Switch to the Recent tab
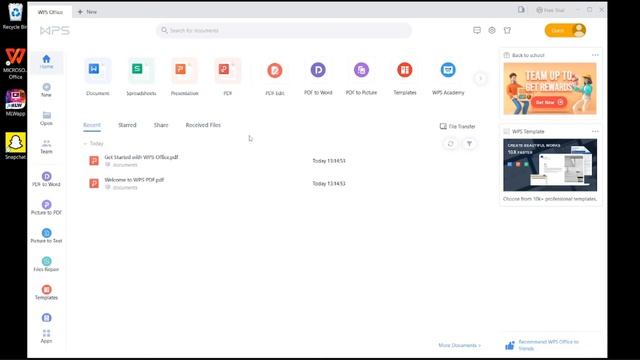 click(92, 125)
